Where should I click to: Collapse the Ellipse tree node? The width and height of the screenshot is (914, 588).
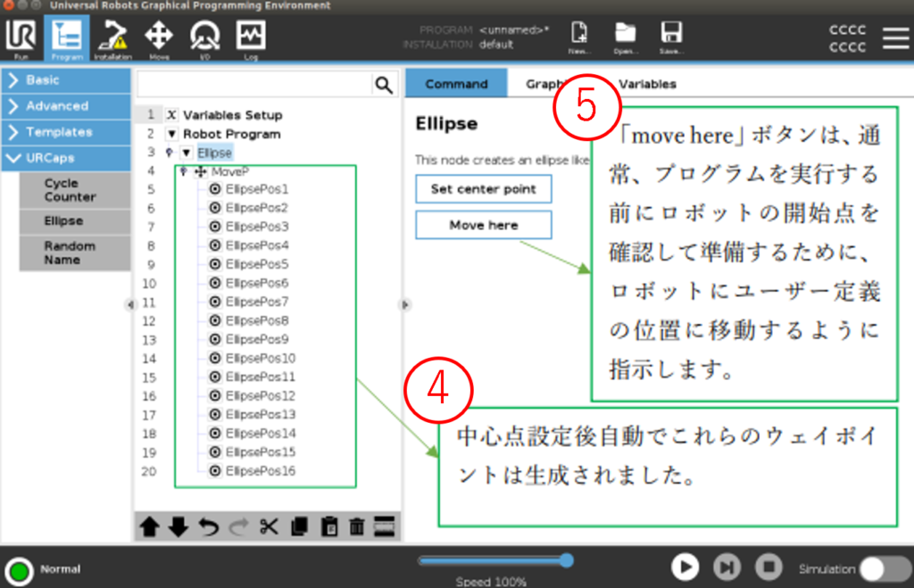coord(186,153)
